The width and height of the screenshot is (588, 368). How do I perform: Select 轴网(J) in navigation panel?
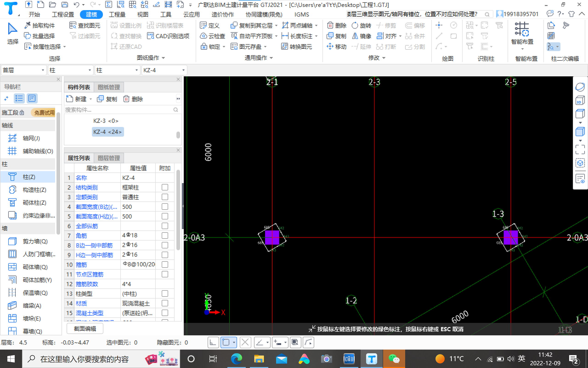click(28, 138)
